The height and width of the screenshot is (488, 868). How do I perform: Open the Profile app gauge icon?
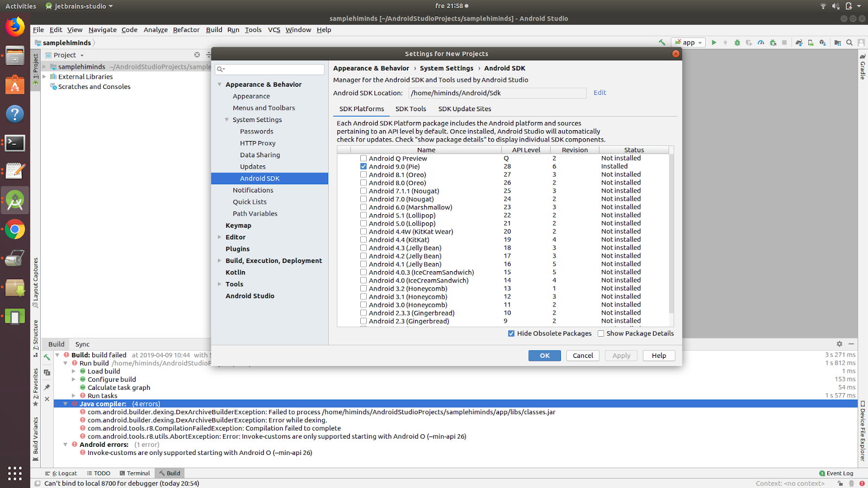[761, 42]
